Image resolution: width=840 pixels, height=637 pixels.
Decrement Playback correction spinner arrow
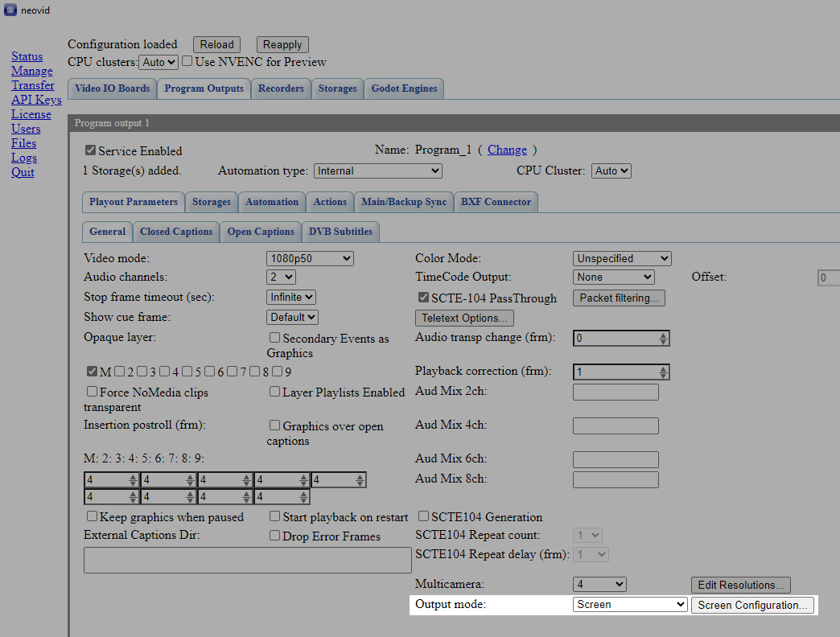point(663,376)
